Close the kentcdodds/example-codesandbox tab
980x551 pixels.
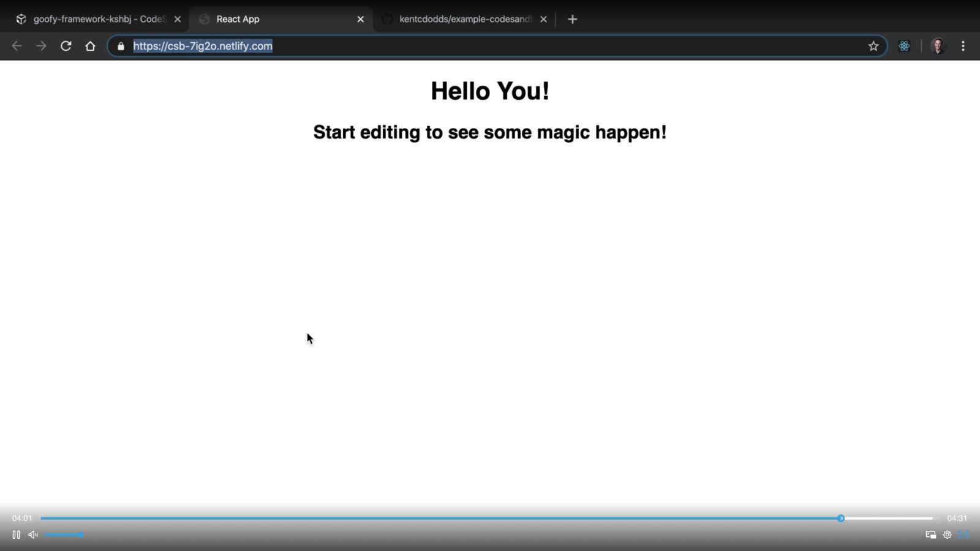543,19
